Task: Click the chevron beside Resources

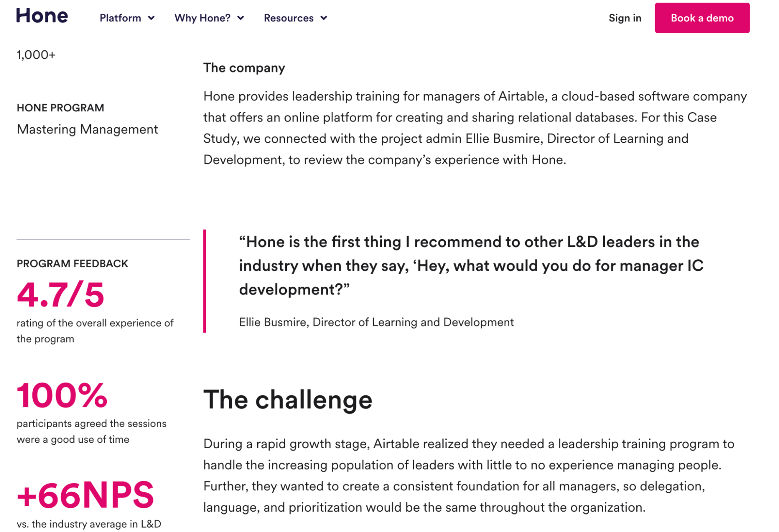Action: coord(323,18)
